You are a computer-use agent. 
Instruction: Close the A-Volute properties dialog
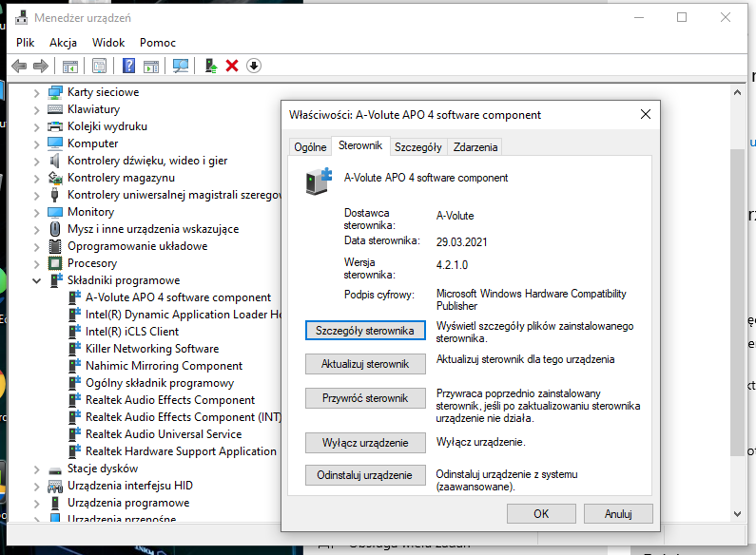[645, 114]
